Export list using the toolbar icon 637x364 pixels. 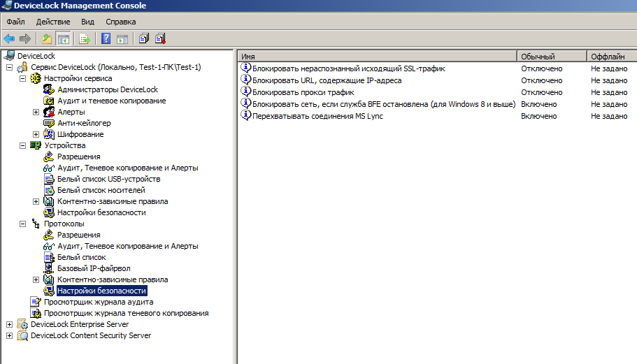pos(85,39)
